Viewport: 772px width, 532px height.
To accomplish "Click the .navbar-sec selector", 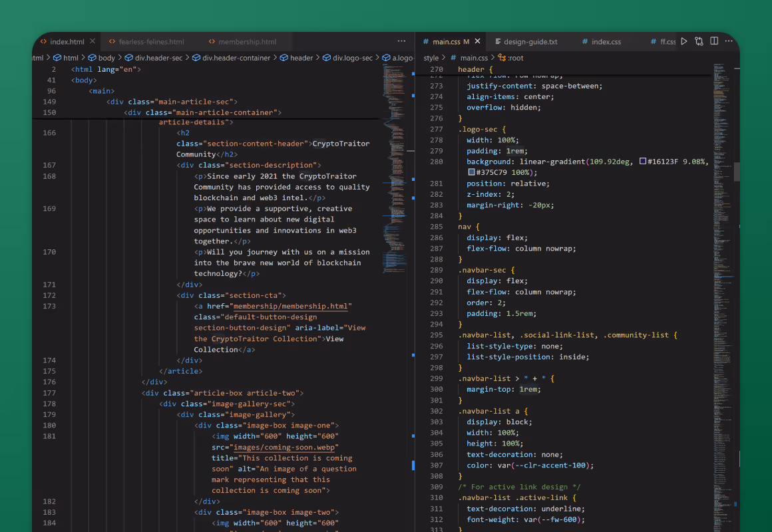I will [x=482, y=270].
